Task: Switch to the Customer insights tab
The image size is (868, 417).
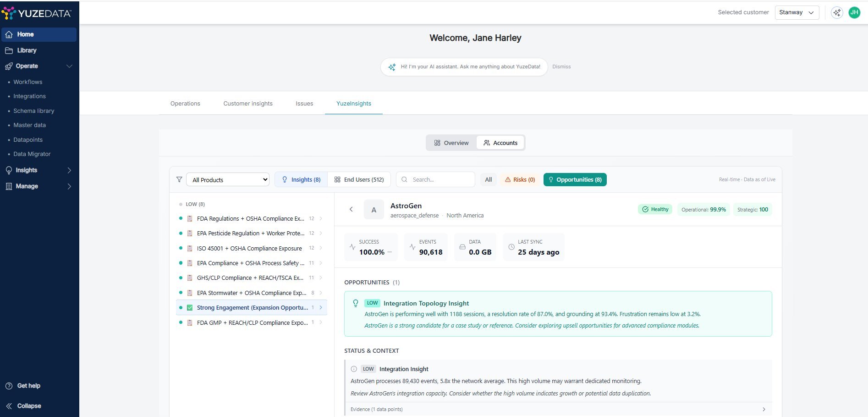Action: pyautogui.click(x=248, y=104)
